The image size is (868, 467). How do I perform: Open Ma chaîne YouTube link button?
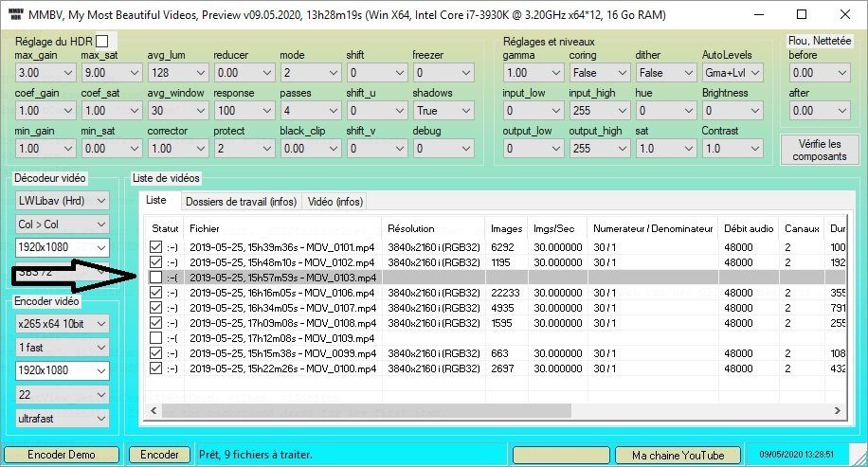pos(677,455)
